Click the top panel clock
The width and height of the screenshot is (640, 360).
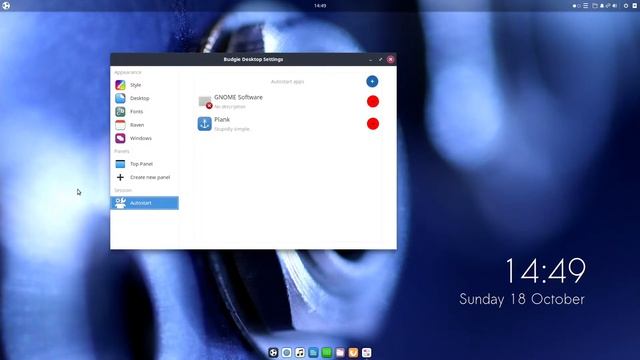[x=320, y=6]
